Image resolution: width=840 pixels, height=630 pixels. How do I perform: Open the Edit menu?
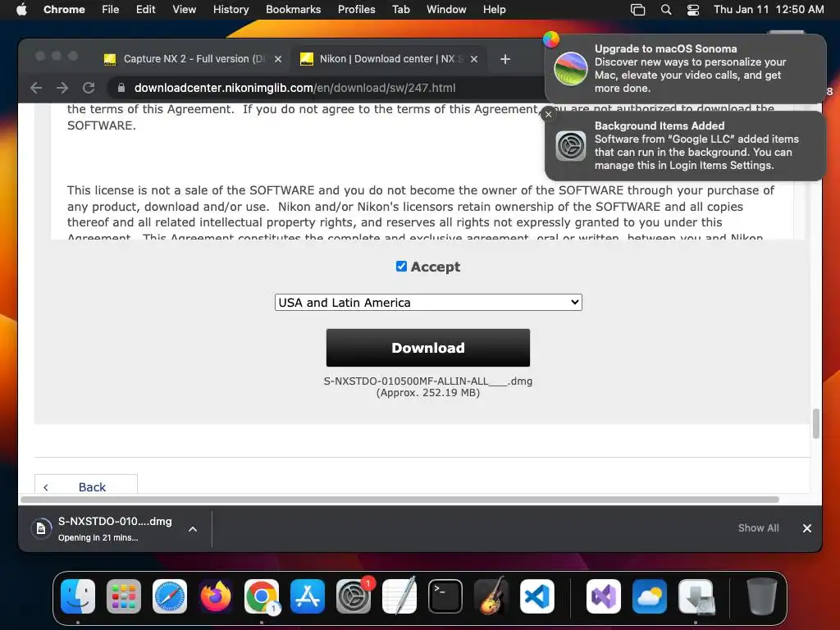tap(146, 10)
